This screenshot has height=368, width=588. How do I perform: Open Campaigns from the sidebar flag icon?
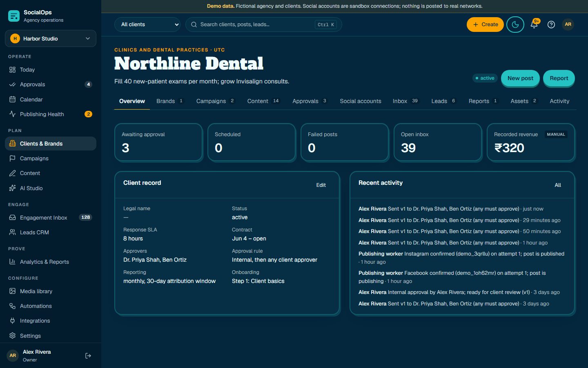12,159
